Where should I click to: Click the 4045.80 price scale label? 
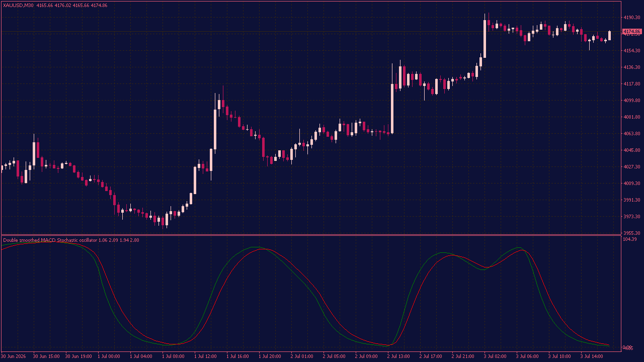(632, 150)
